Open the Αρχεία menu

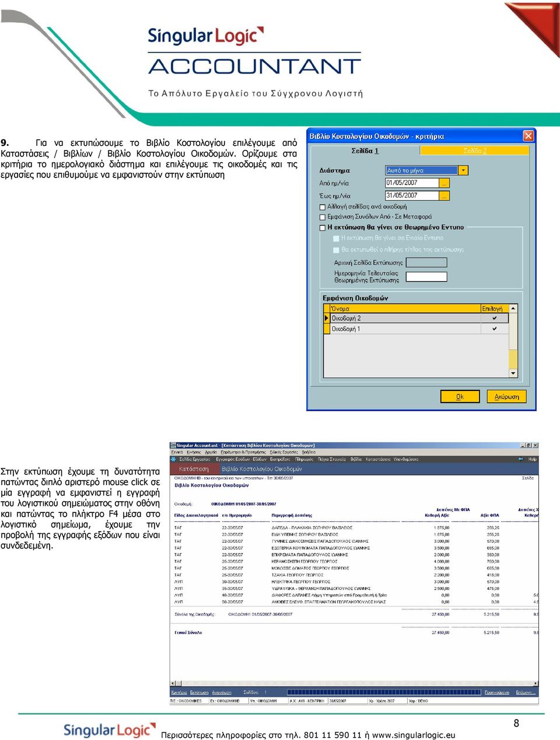211,452
